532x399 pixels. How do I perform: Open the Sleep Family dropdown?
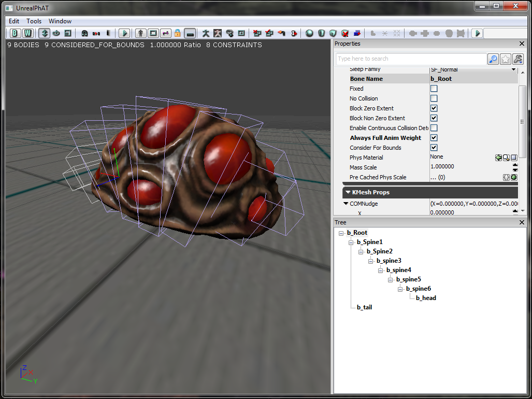(x=514, y=69)
